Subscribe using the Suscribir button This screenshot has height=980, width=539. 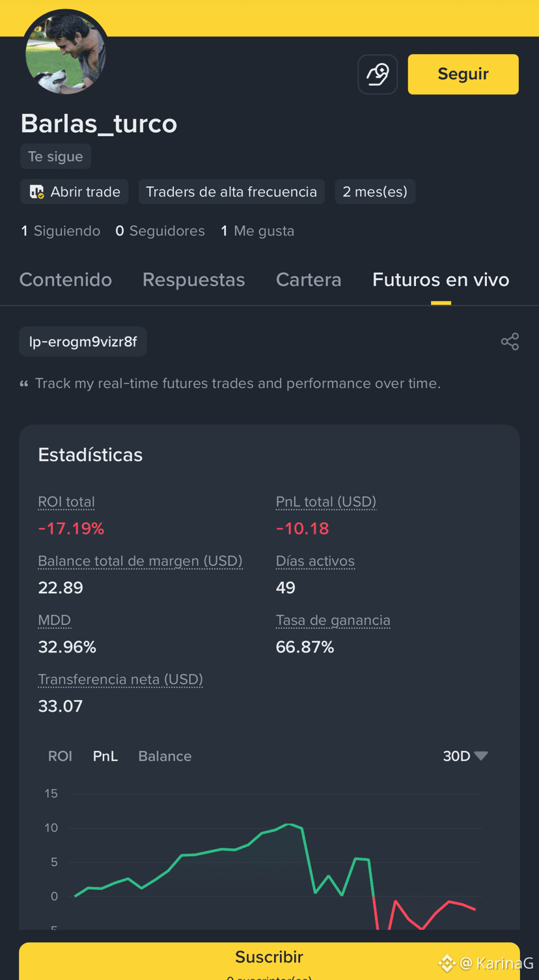tap(269, 961)
